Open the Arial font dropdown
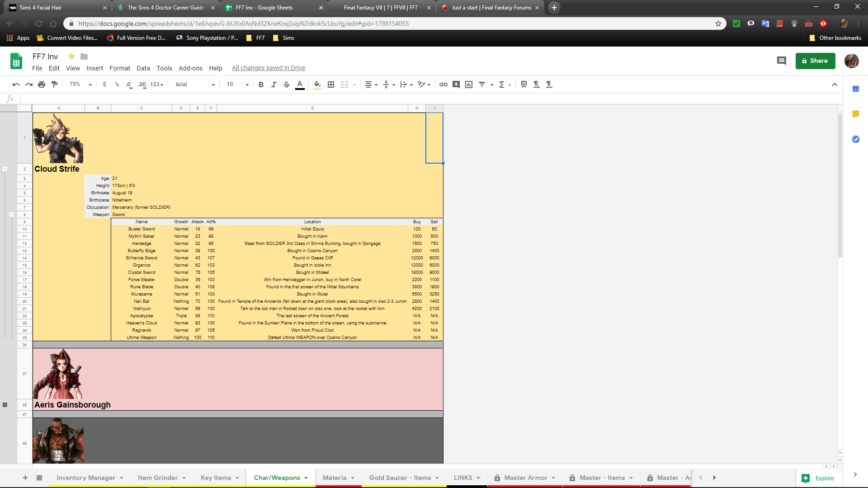The image size is (868, 488). (x=195, y=84)
